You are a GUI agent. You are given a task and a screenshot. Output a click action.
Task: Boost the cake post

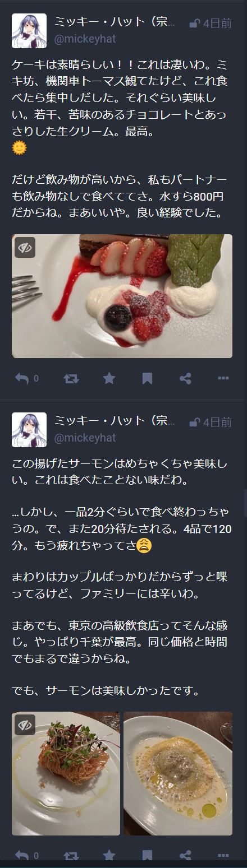pos(71,378)
